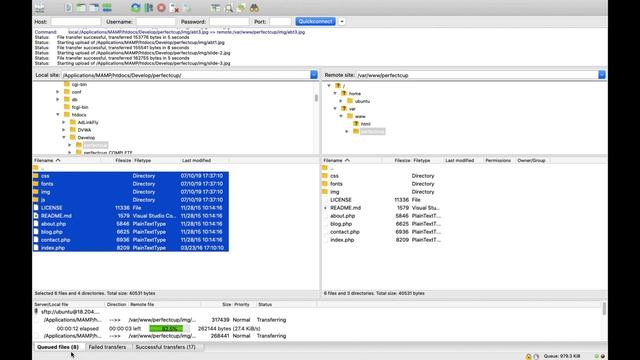The image size is (640, 360).
Task: Toggle synchronized browsing green arrows icon
Action: pyautogui.click(x=241, y=7)
